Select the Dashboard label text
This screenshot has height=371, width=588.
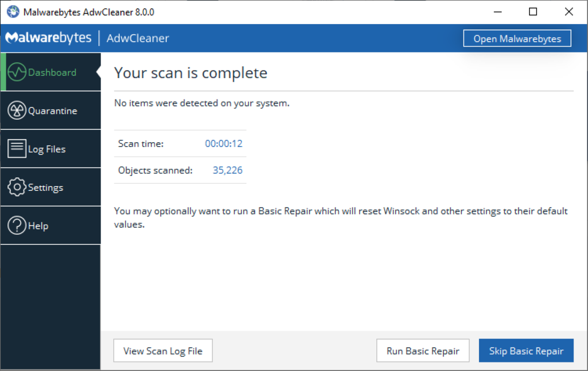click(53, 72)
